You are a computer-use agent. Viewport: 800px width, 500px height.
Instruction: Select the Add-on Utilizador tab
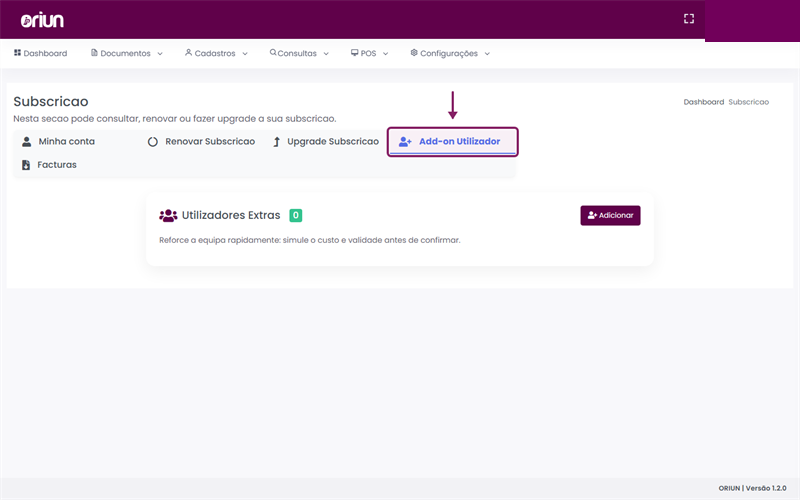453,142
